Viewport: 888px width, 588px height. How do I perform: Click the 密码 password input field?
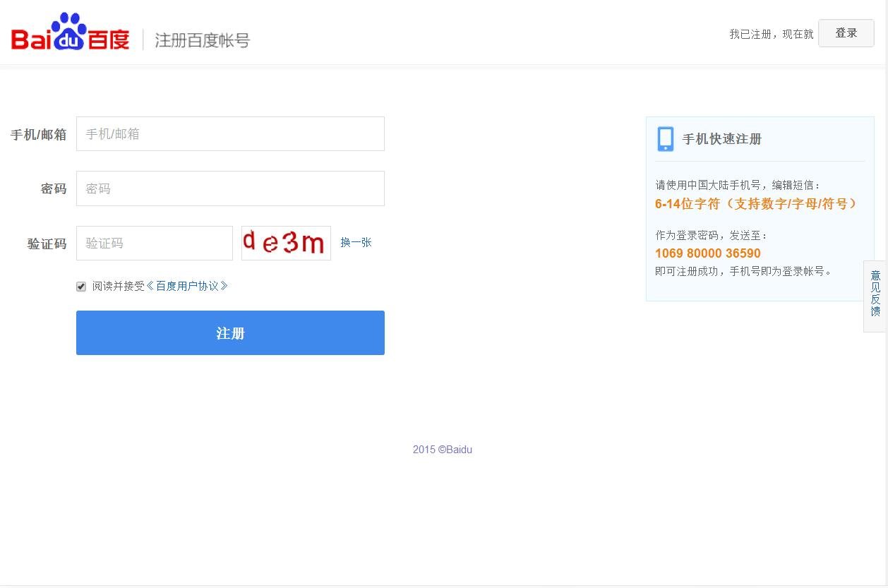point(230,188)
